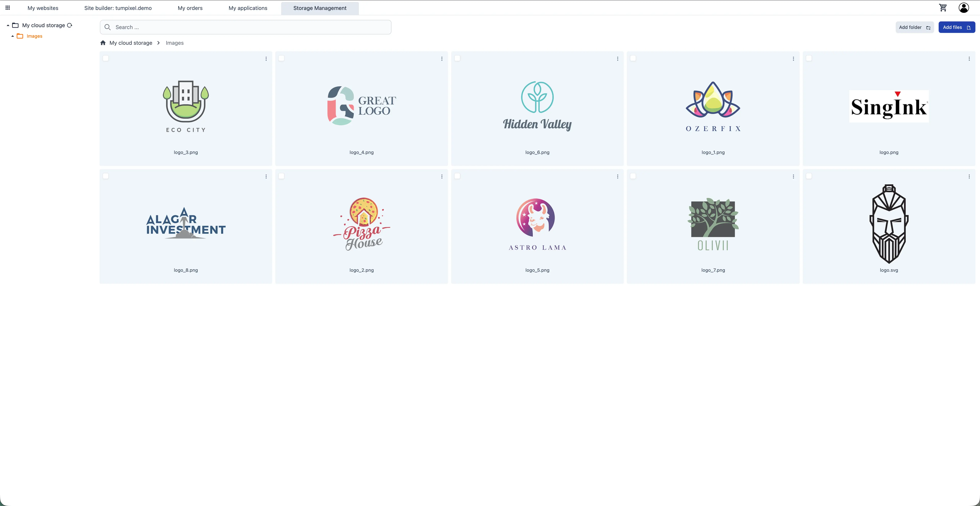Click the Add folder button
The image size is (980, 506).
(x=915, y=27)
